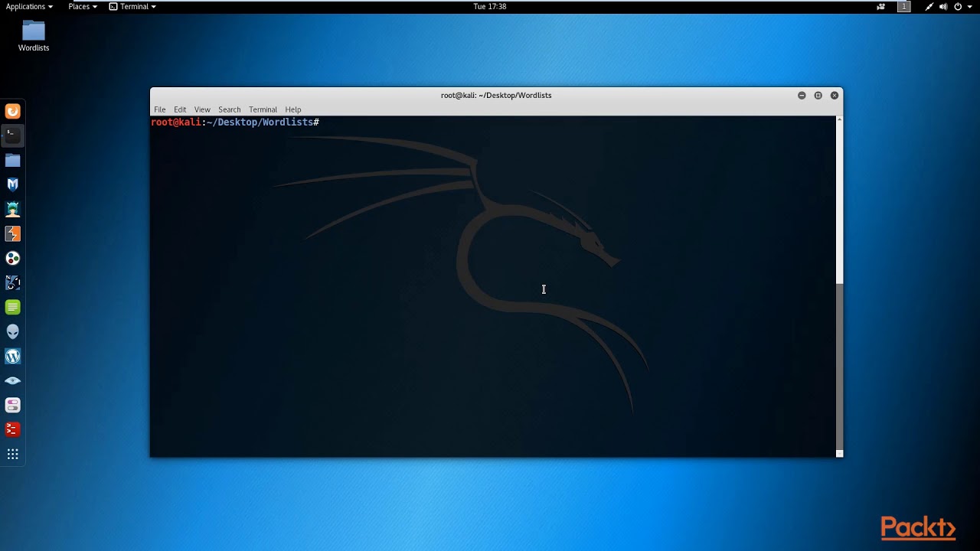Select the workspace 1 indicator
The image size is (980, 551).
(x=904, y=7)
